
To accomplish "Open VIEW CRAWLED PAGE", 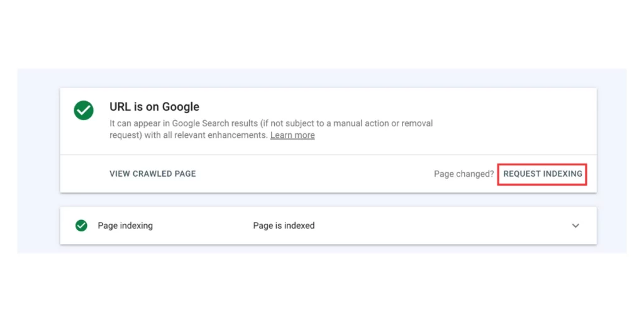I will click(x=153, y=174).
